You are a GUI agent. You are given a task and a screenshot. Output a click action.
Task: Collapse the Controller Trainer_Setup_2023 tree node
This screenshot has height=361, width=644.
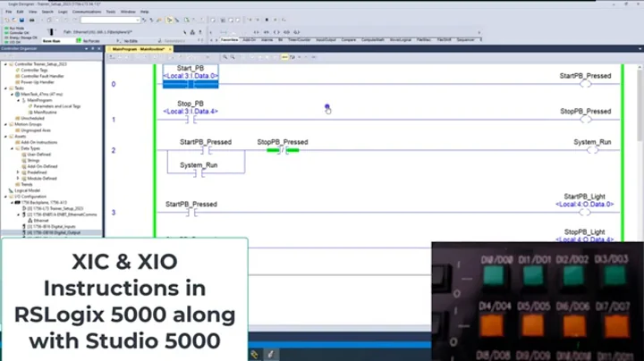5,64
